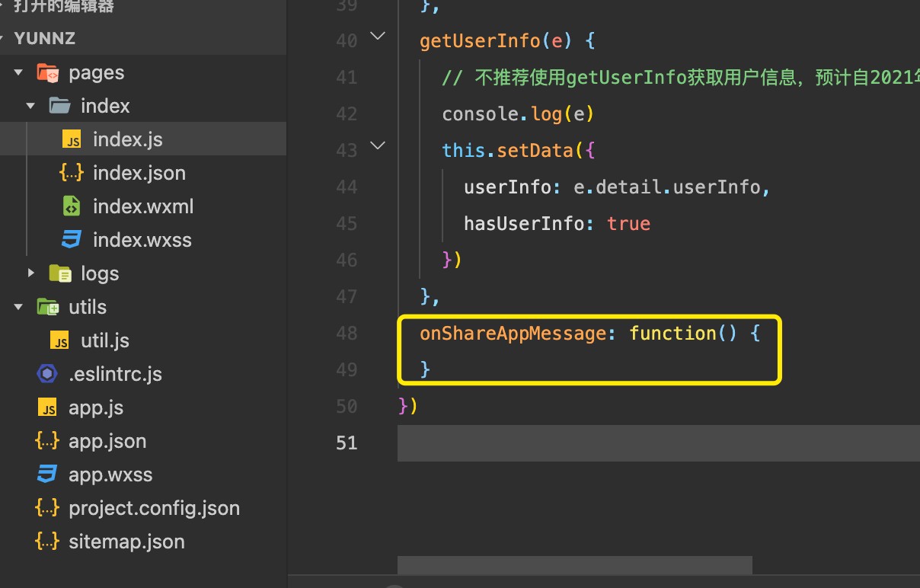Fold the setData block at line 43
This screenshot has width=920, height=588.
378,145
